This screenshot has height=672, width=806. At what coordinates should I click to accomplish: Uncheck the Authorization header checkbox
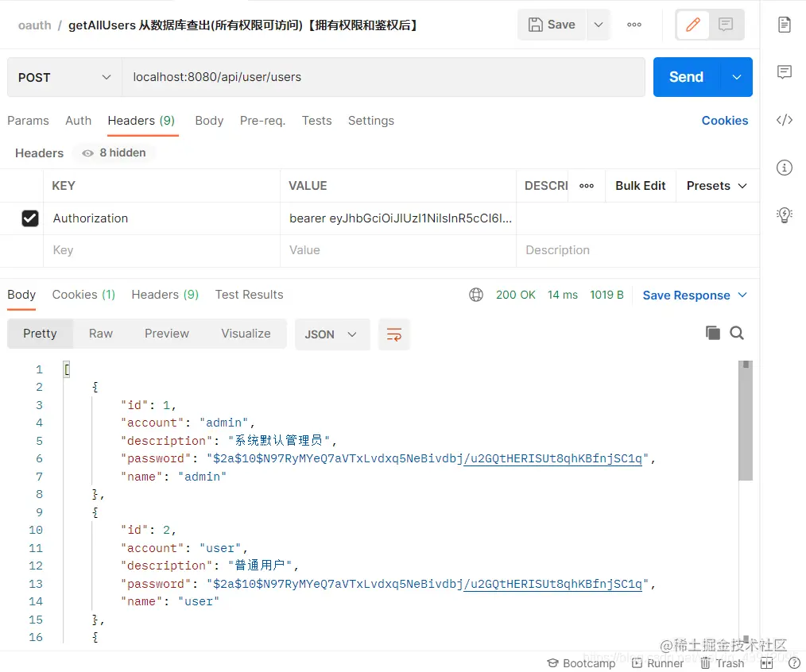pos(30,218)
